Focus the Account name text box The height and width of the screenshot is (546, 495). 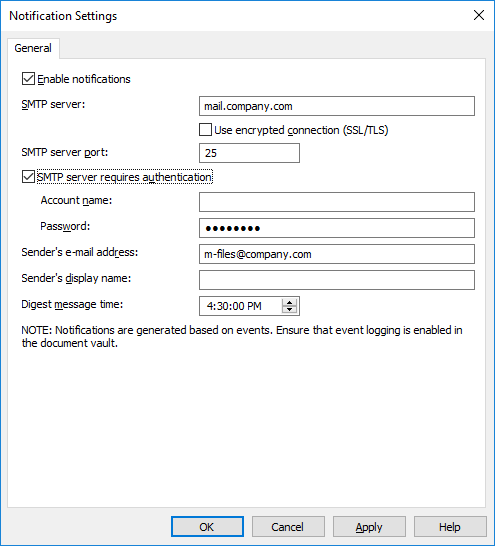click(337, 202)
